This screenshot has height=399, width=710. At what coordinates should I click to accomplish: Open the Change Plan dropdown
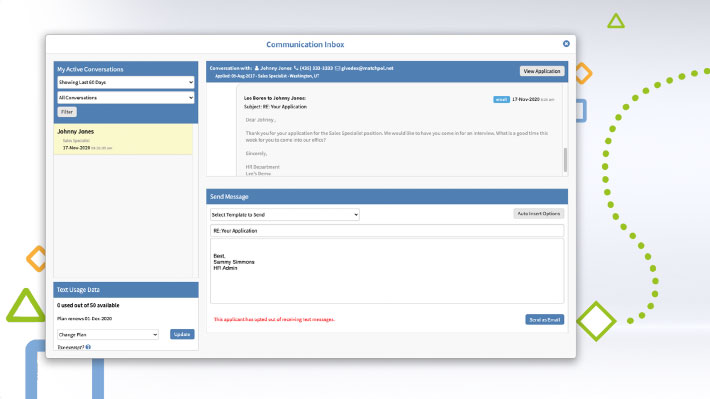pos(108,335)
